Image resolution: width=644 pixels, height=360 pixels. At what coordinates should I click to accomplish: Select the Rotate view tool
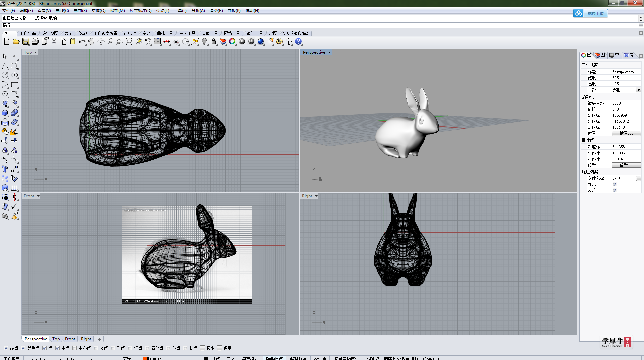[x=101, y=42]
